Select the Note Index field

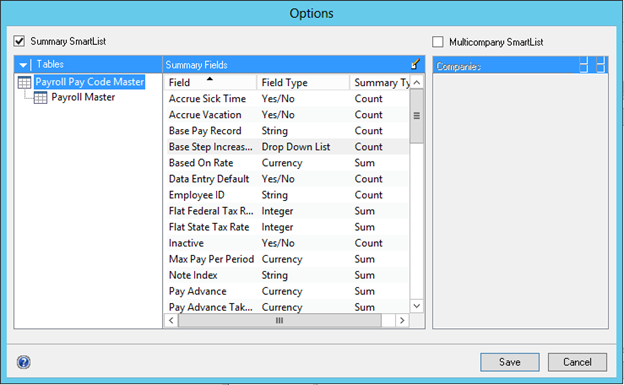coord(193,275)
